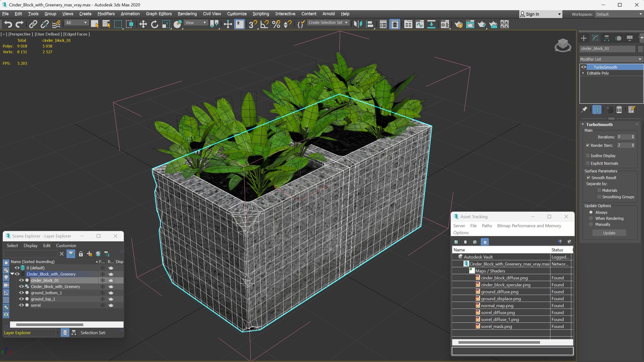Viewport: 644px width, 362px height.
Task: Open the Modifier List dropdown
Action: [611, 59]
